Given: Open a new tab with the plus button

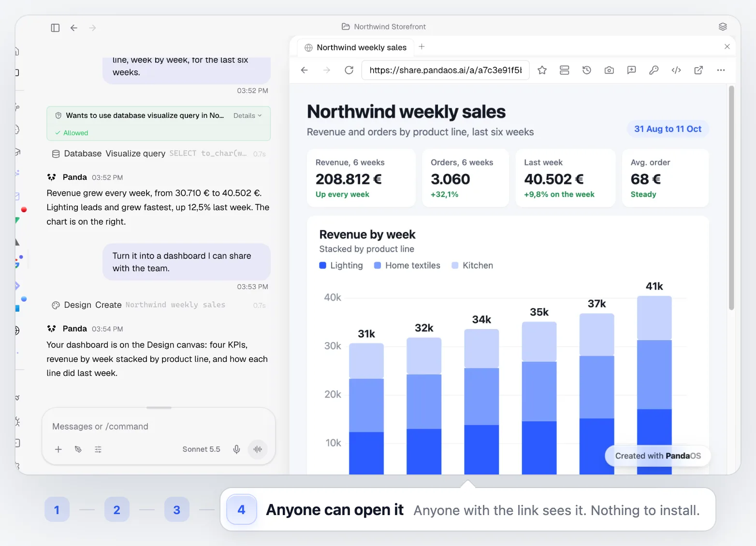Looking at the screenshot, I should click(x=422, y=47).
